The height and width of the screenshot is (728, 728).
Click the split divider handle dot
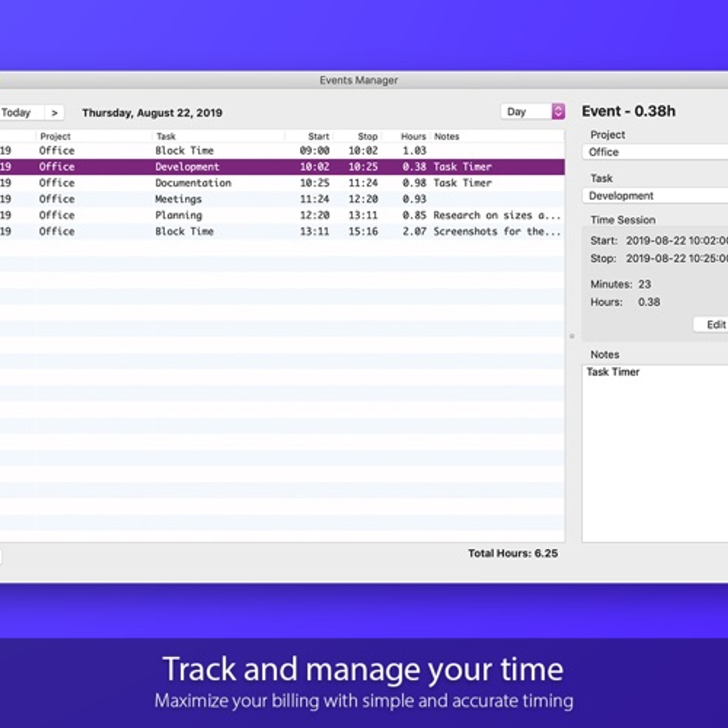point(572,336)
